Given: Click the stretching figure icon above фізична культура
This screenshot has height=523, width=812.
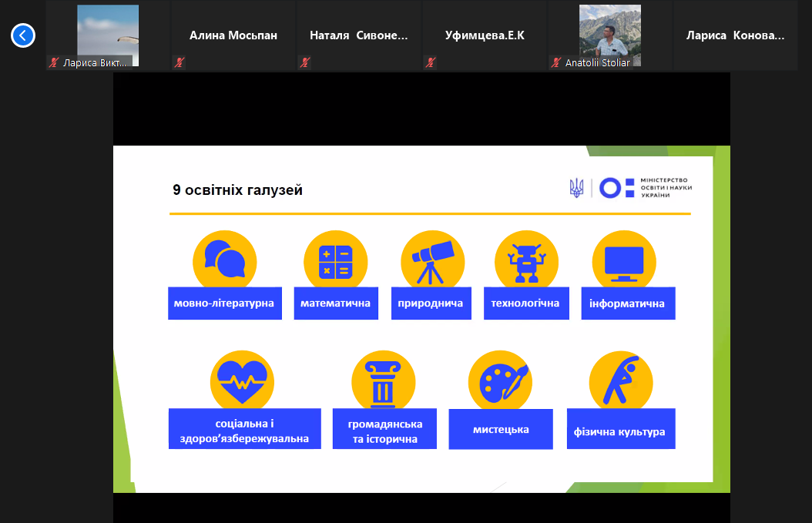Looking at the screenshot, I should click(621, 380).
